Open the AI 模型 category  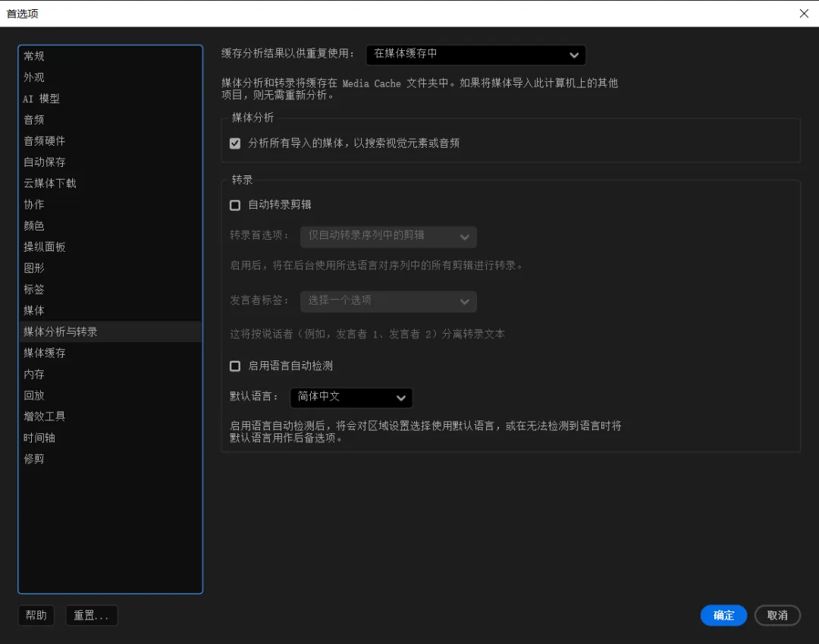(x=110, y=99)
